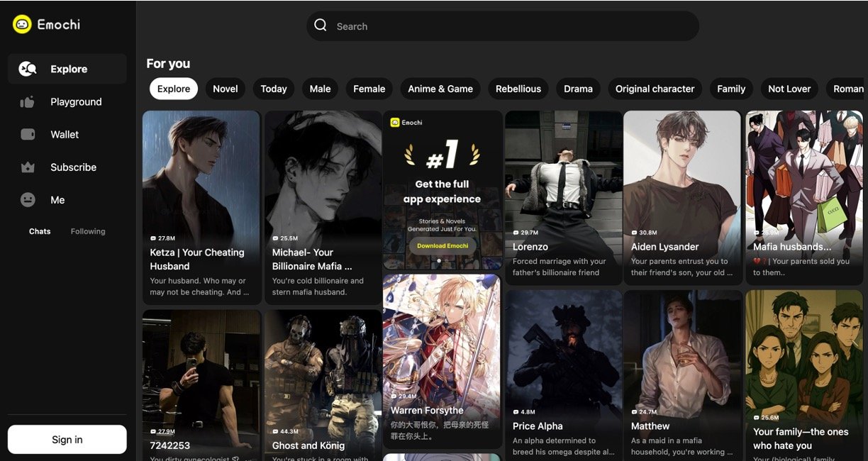Click the Download Emochi button
Image resolution: width=868 pixels, height=461 pixels.
[443, 245]
